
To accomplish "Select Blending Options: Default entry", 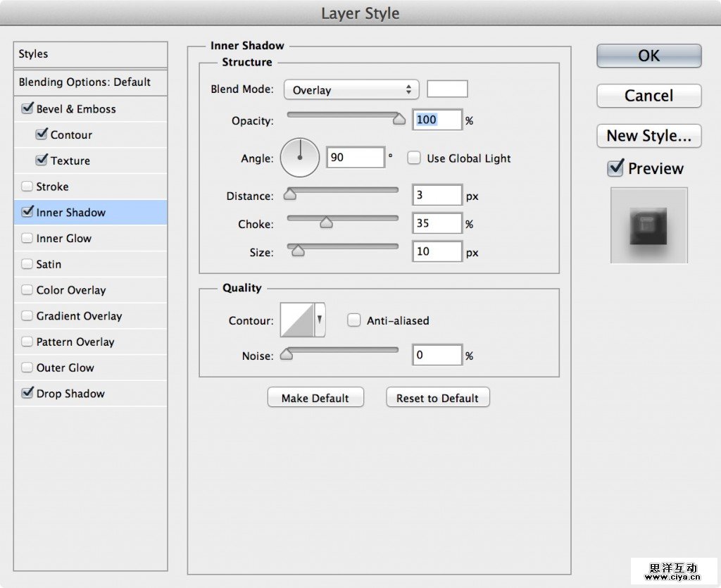I will pos(84,82).
